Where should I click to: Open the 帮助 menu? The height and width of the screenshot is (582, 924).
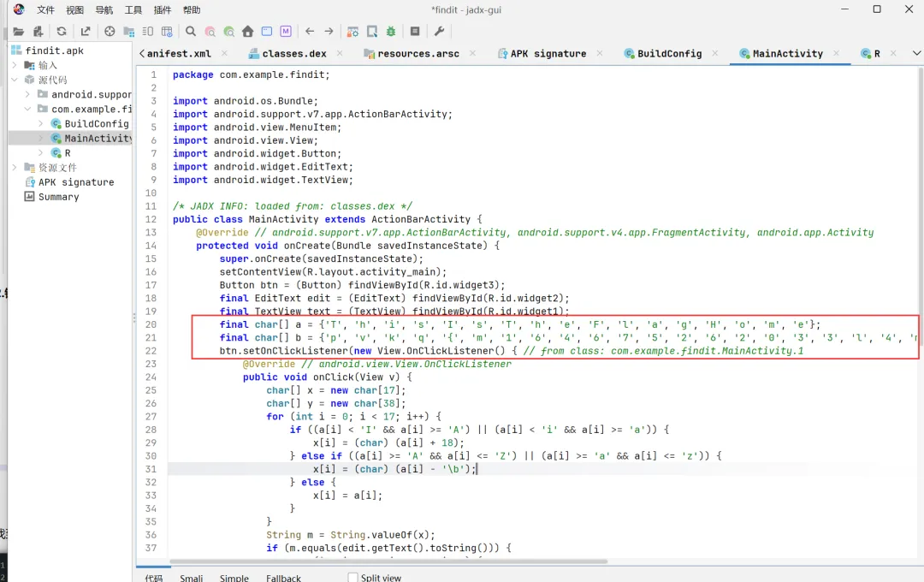(x=192, y=10)
